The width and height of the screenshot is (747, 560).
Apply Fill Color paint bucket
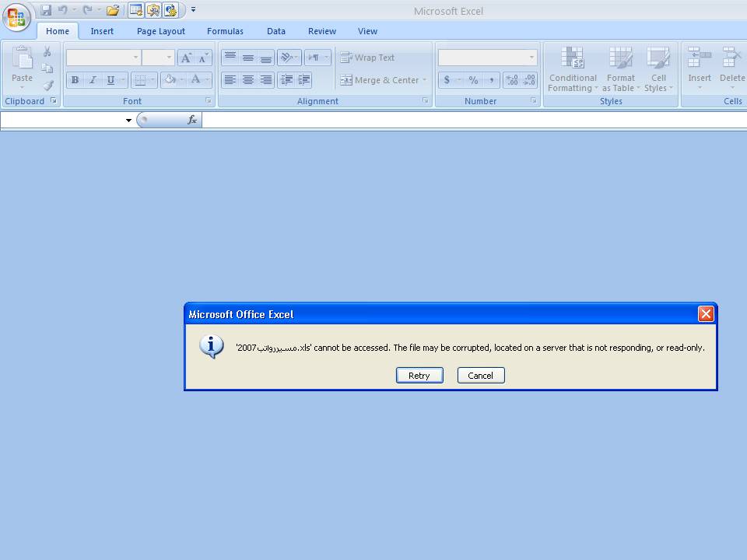[170, 80]
